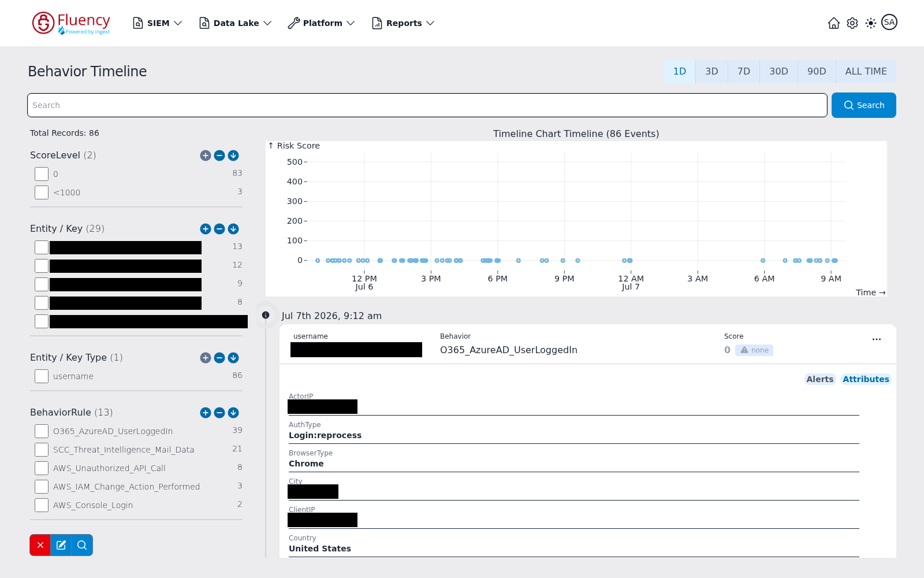Click minus icon next to BehaviorRule

pyautogui.click(x=219, y=413)
